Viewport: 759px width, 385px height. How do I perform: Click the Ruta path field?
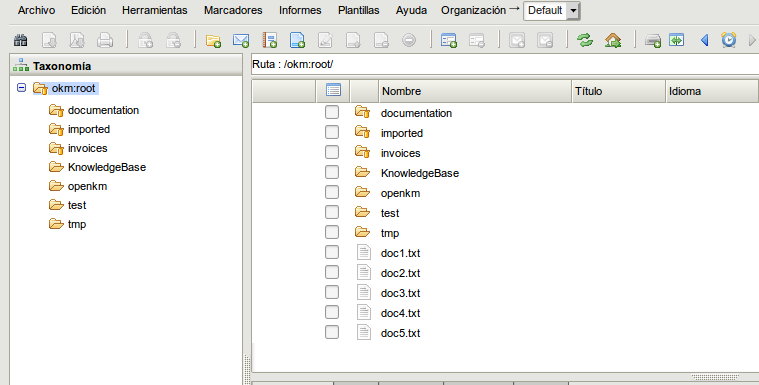(x=505, y=64)
